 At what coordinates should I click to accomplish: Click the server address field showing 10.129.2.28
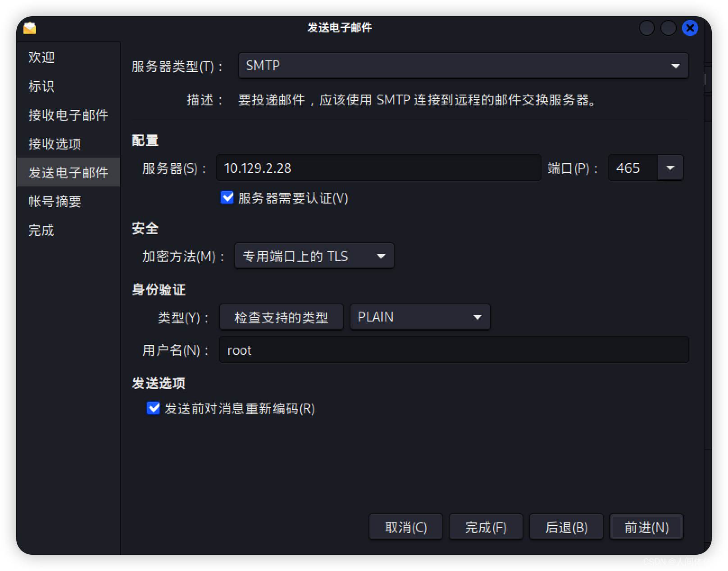(378, 168)
